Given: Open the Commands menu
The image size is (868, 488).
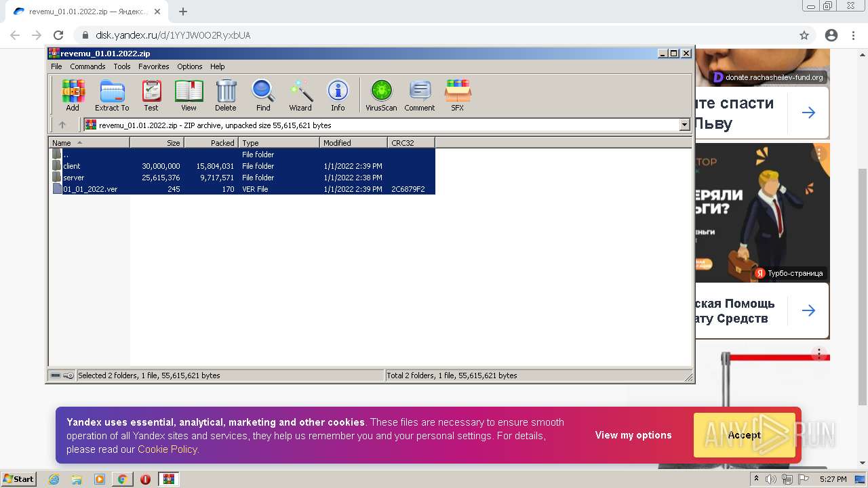Looking at the screenshot, I should (87, 66).
